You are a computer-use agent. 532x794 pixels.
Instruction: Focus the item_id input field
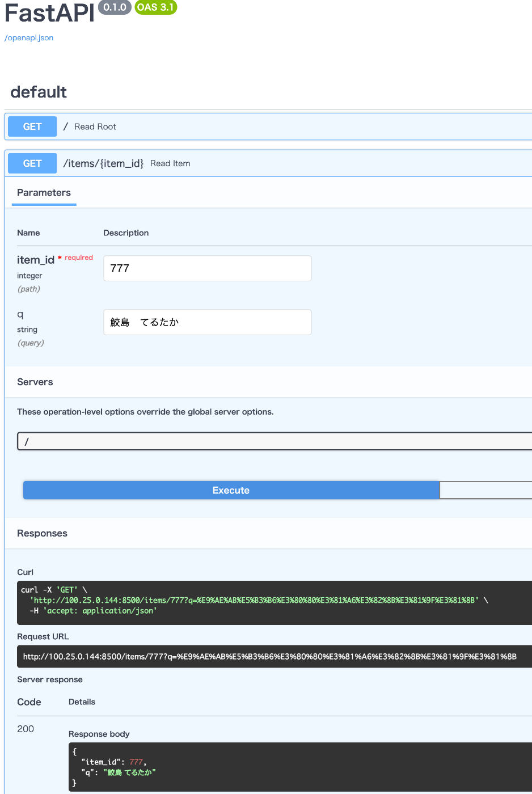[x=207, y=268]
